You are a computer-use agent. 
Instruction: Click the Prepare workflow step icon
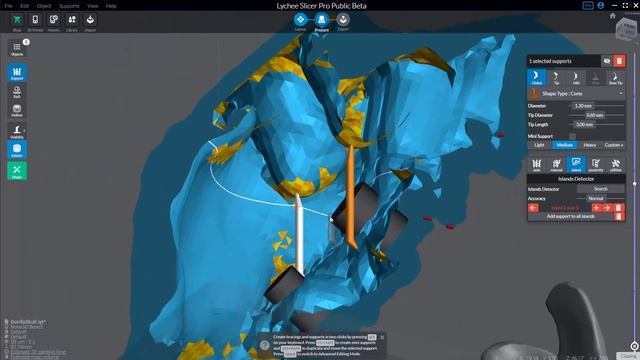[322, 20]
